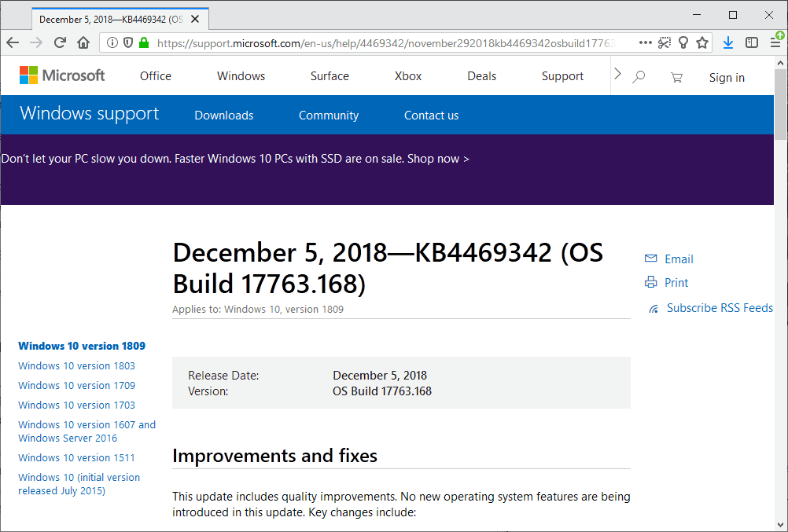Open the Office menu item
788x532 pixels.
point(155,76)
